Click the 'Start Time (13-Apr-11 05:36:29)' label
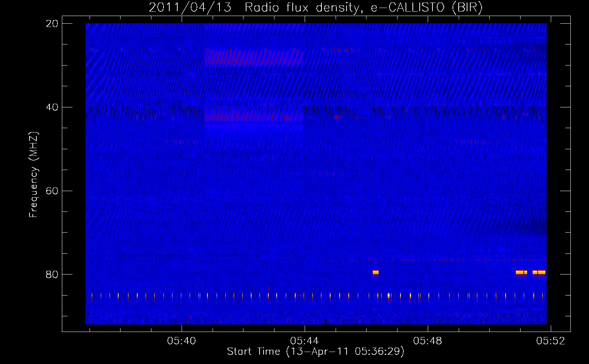Screen dimensions: 589x364 [x=316, y=352]
